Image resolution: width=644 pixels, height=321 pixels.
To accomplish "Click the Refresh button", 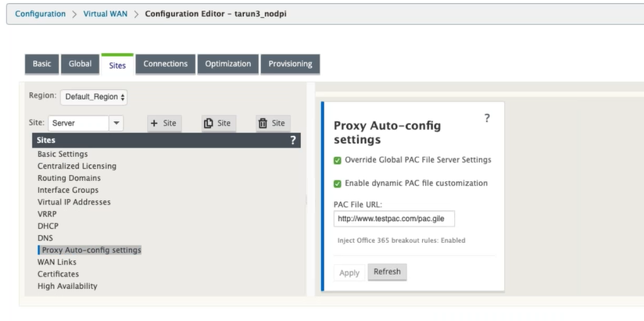I will tap(387, 272).
